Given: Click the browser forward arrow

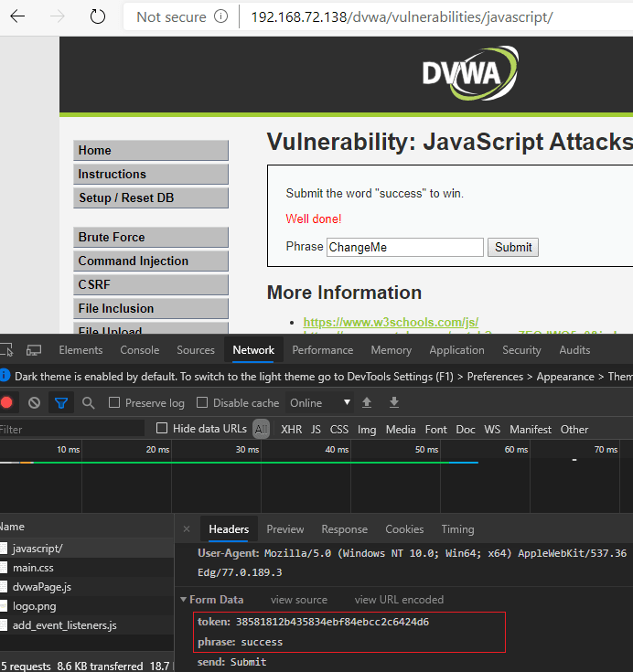Looking at the screenshot, I should (x=58, y=16).
